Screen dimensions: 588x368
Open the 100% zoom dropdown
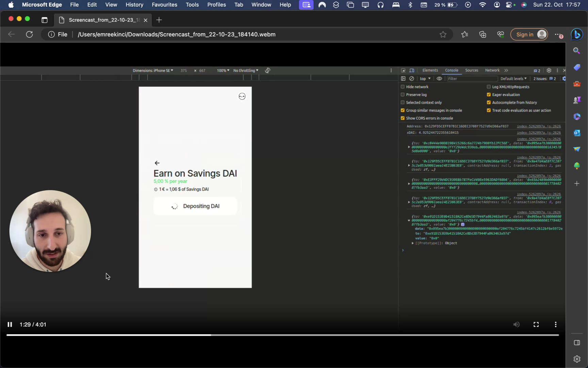point(223,71)
